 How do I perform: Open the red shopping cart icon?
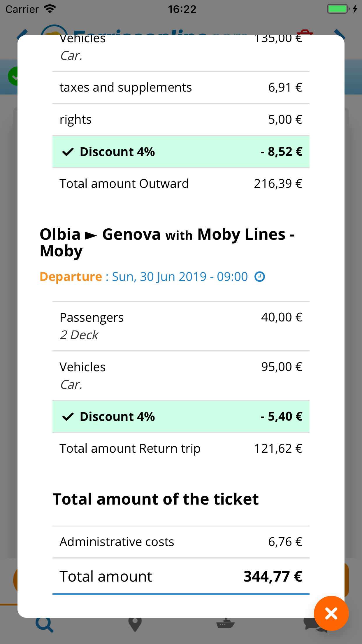pyautogui.click(x=305, y=32)
